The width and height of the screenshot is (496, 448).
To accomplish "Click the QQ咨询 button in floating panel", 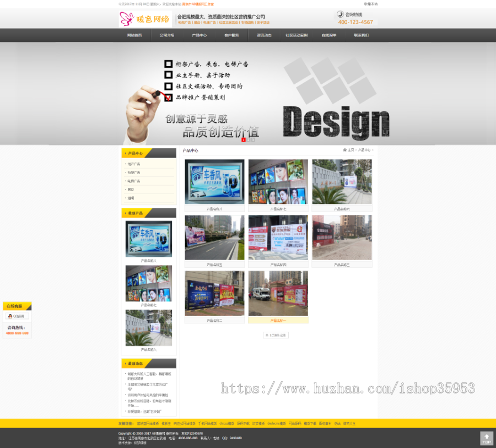I will tap(17, 316).
